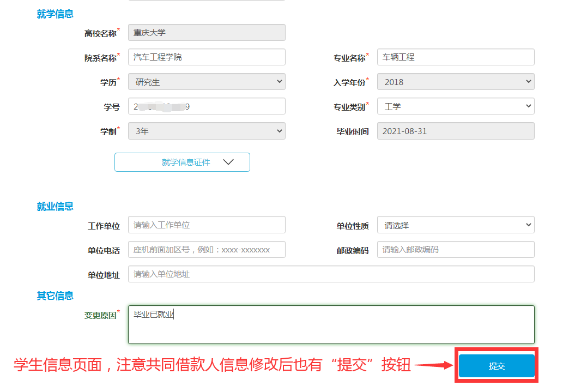Click the 变更原因 text area

(331, 324)
